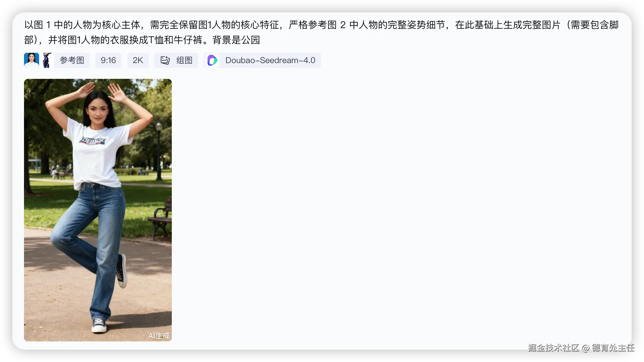Click the 组图 image-set icon
This screenshot has height=362, width=644.
click(165, 60)
